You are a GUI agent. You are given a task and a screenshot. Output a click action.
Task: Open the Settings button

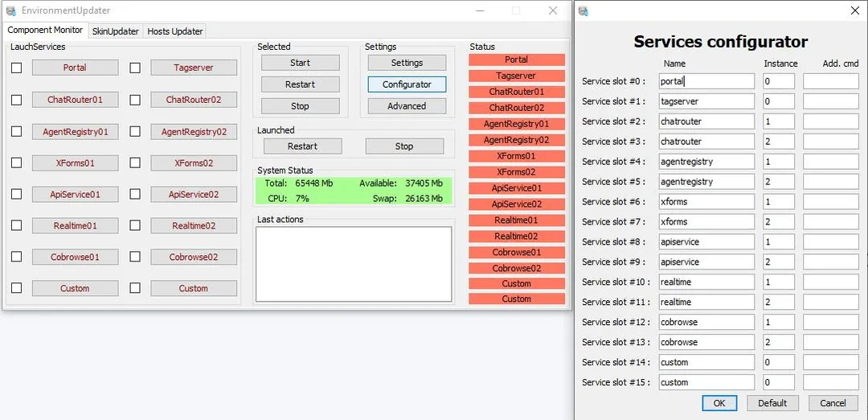pos(407,63)
